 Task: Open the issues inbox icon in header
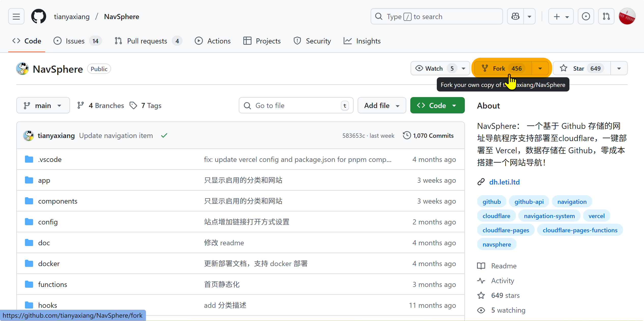tap(586, 17)
